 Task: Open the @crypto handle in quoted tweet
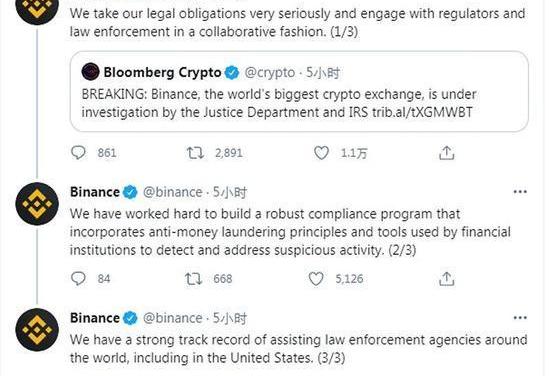[269, 73]
